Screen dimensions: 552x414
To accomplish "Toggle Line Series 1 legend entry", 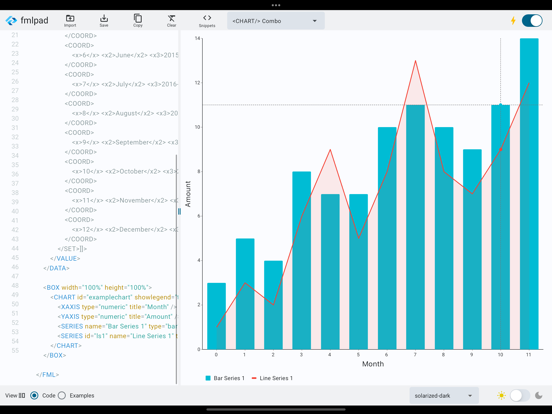I will click(272, 378).
